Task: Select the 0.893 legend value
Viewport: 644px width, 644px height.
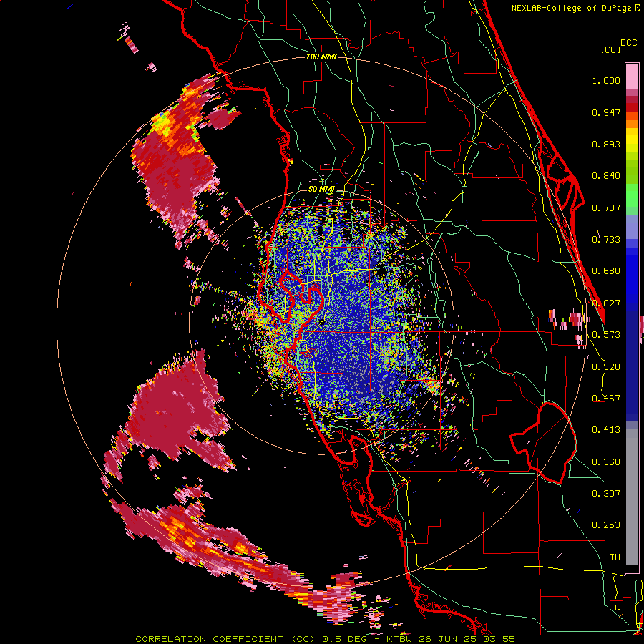Action: pyautogui.click(x=606, y=144)
